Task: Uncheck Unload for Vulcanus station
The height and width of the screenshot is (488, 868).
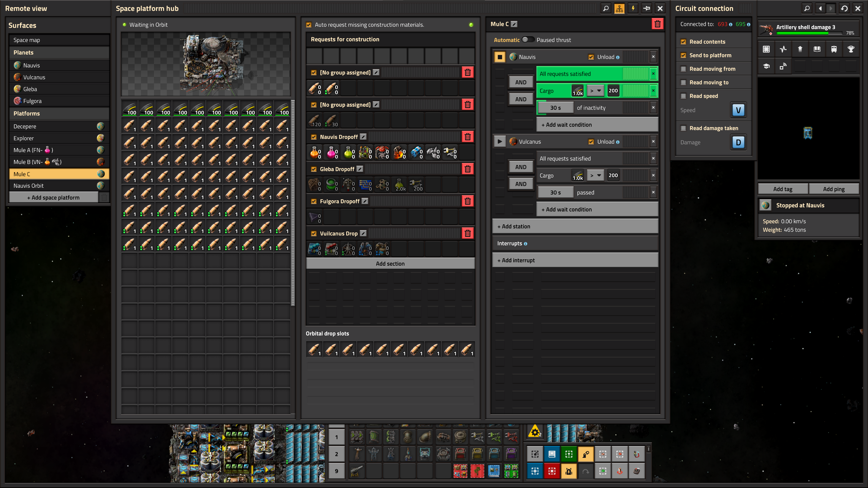Action: (591, 142)
